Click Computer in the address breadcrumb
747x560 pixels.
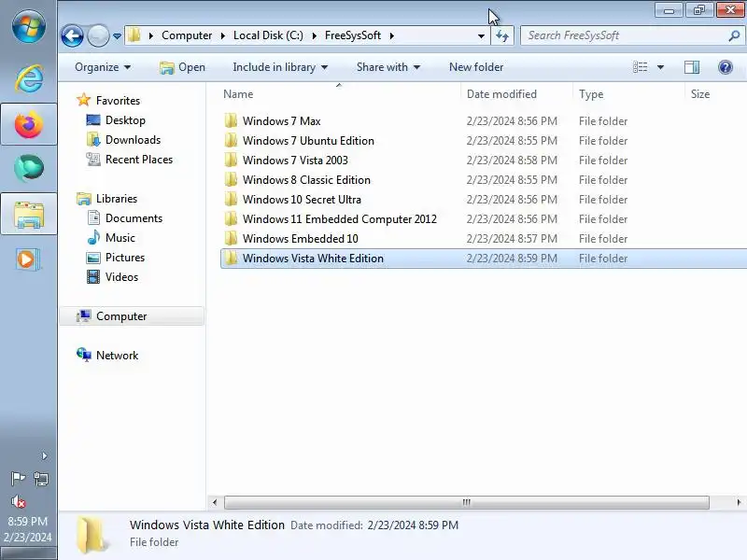click(x=187, y=35)
